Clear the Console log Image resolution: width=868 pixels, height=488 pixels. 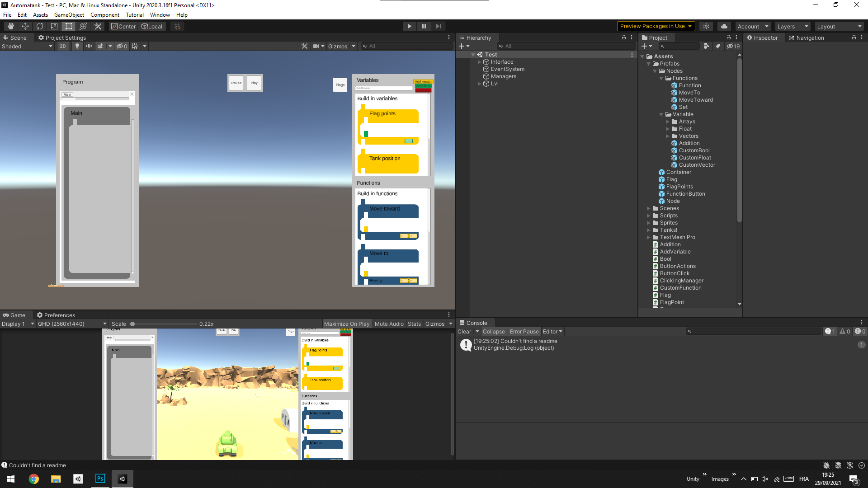point(464,331)
